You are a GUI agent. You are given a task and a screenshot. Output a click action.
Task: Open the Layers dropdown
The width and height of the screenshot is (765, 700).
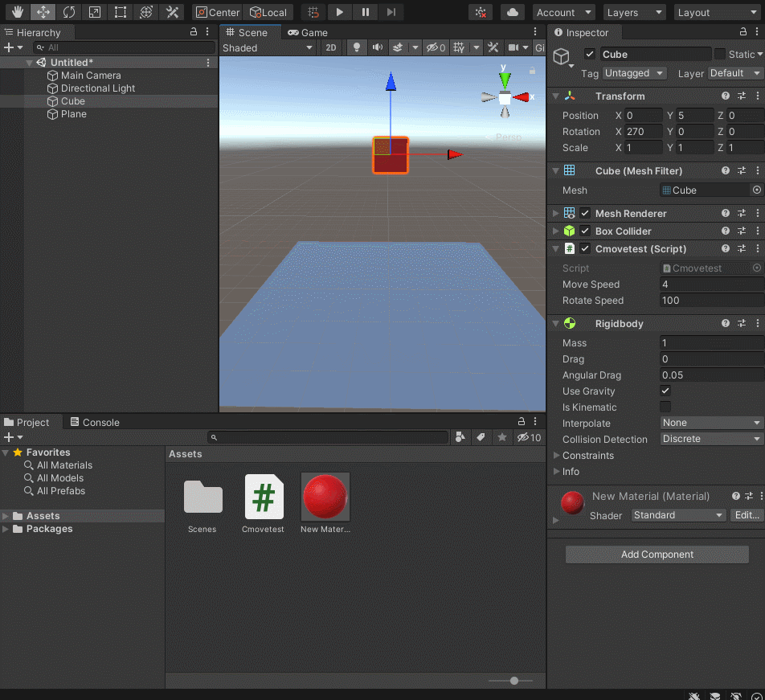tap(634, 12)
